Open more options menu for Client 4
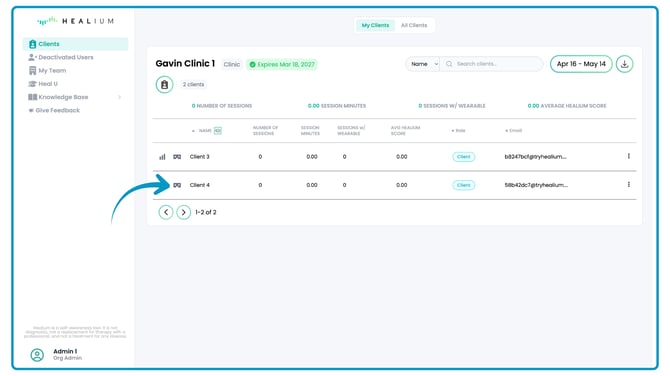Image resolution: width=670 pixels, height=376 pixels. click(x=629, y=185)
